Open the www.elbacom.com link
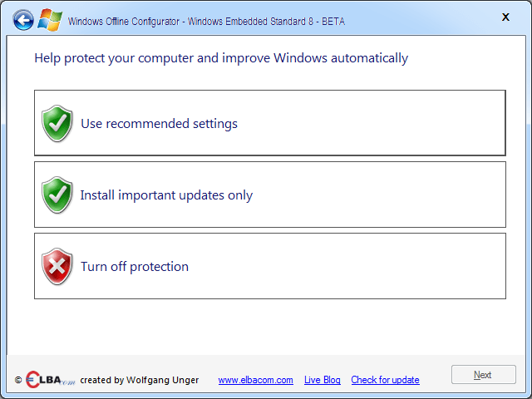Screen dimensions: 532x399 [x=256, y=380]
